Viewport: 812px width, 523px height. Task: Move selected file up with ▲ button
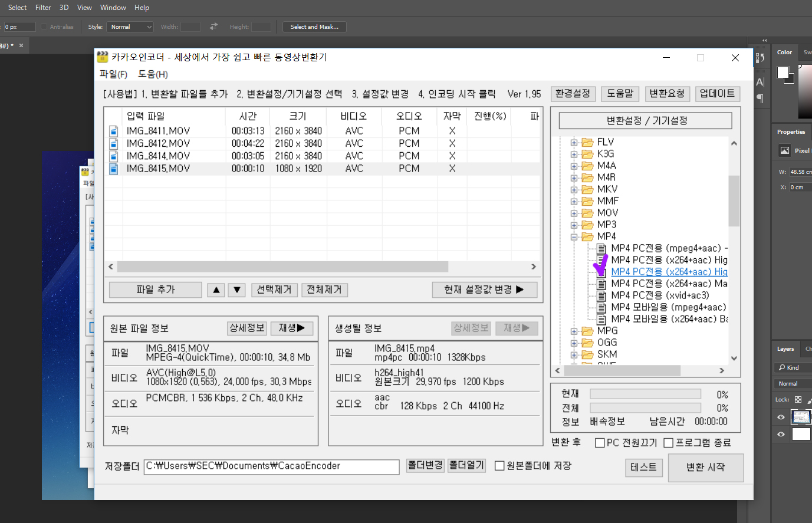[x=216, y=290]
